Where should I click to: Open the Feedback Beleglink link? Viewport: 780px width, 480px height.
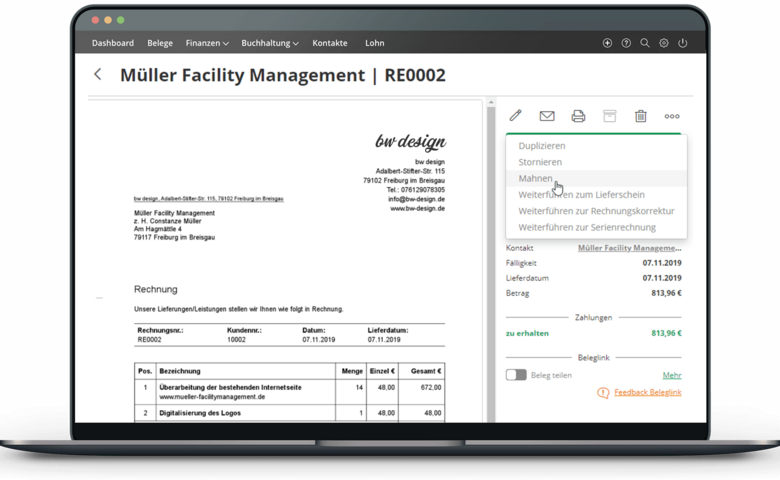(647, 393)
